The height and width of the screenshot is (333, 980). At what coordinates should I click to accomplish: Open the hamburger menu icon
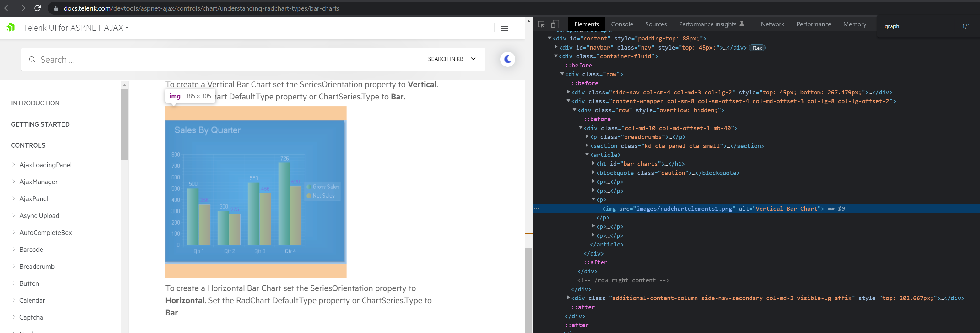coord(505,29)
